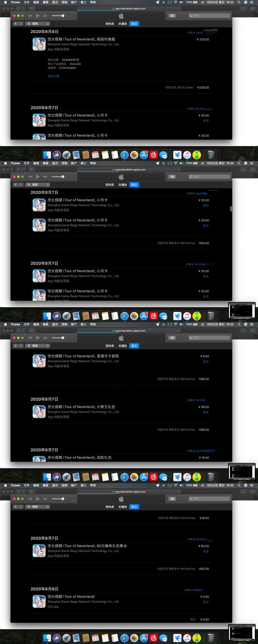This screenshot has height=644, width=258.
Task: Open NetEase Music in Dock beneath 高级钓鱼服 window
Action: tap(154, 155)
